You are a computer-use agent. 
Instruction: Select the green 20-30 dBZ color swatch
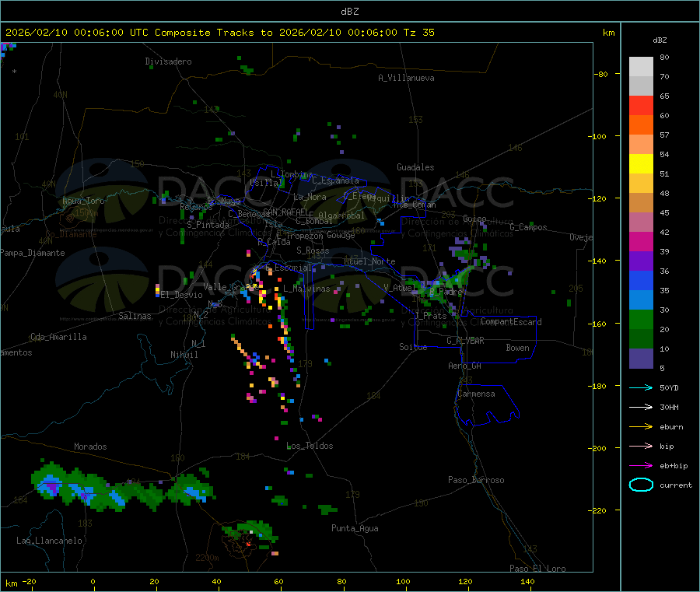coord(641,319)
